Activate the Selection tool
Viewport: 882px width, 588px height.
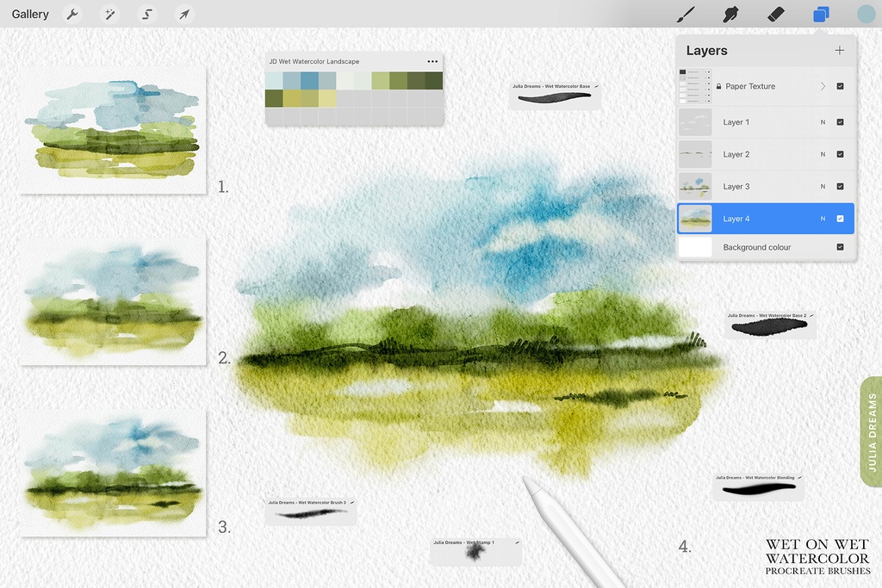146,14
